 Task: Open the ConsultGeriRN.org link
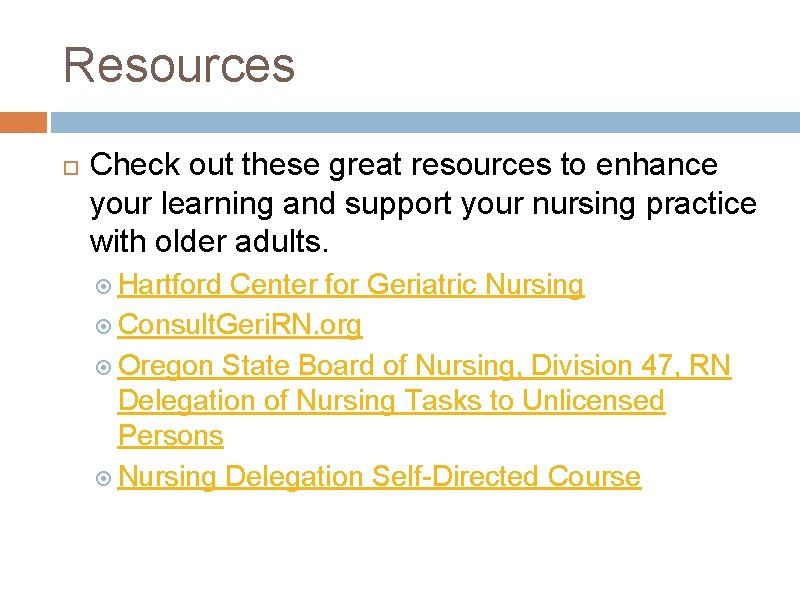click(240, 325)
